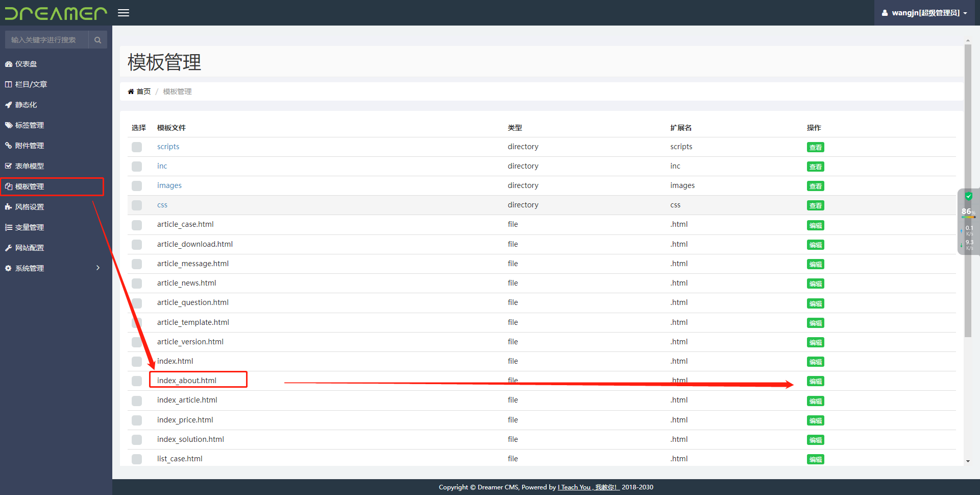Click 编辑 button for article_template.html
Viewport: 980px width, 495px height.
pos(815,323)
